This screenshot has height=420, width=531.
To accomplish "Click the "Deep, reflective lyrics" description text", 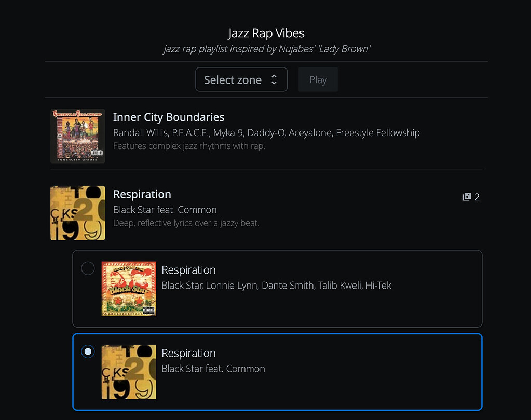I will [186, 223].
